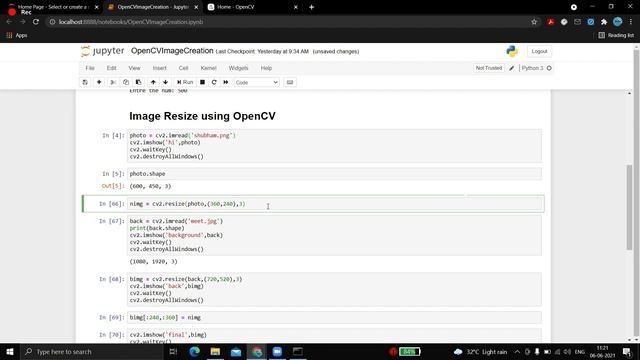Open a new browser tab
The image size is (640, 360).
pos(311,7)
